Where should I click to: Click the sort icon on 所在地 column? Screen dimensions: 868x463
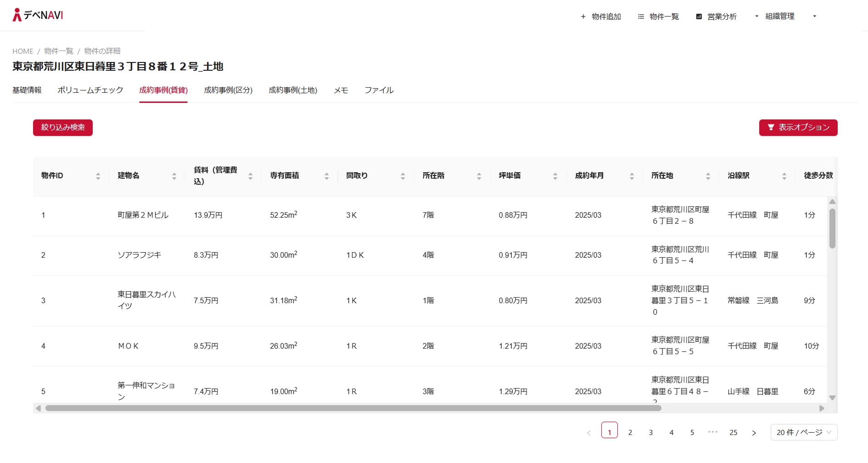click(x=707, y=175)
